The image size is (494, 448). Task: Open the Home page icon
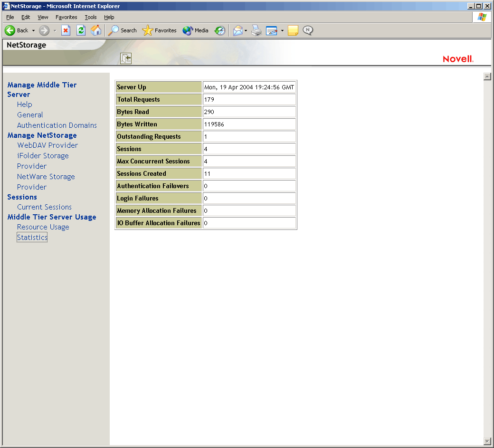[96, 30]
